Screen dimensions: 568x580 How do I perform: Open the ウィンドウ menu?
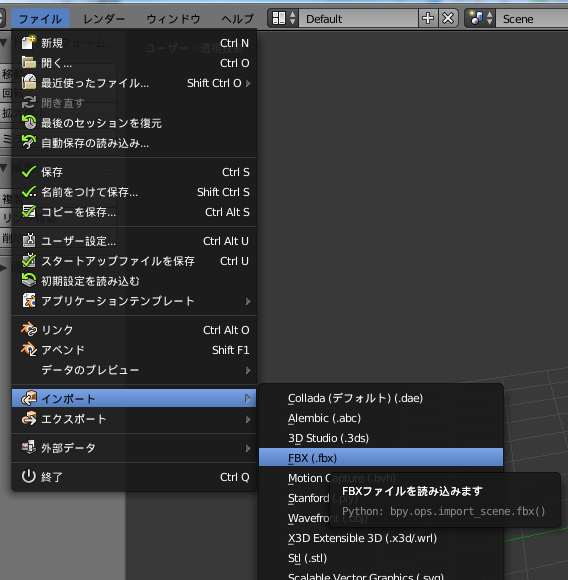coord(173,18)
